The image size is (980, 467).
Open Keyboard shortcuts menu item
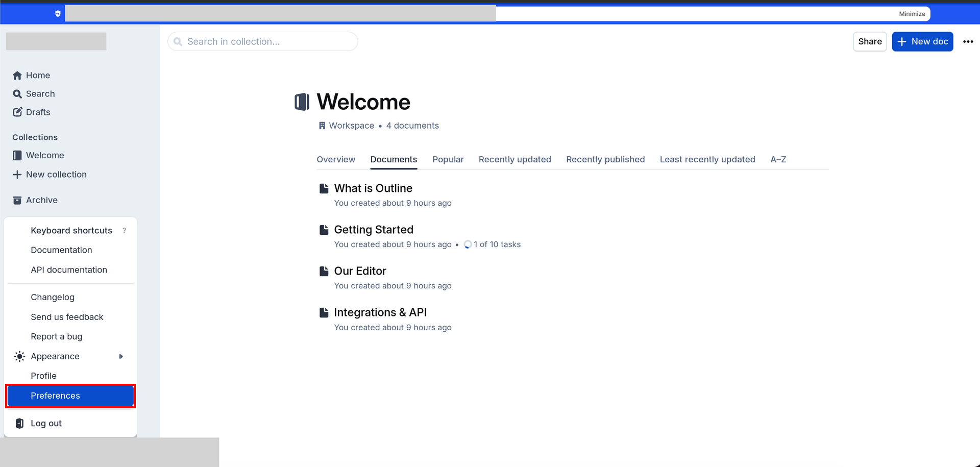(70, 231)
